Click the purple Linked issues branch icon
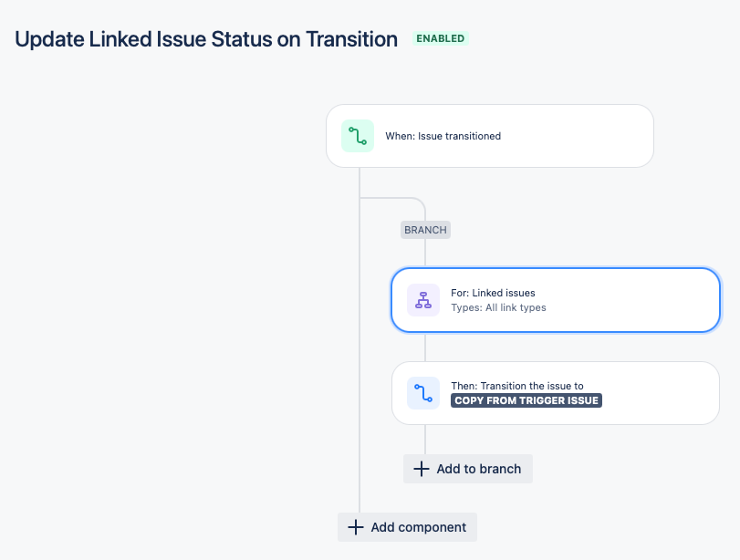Viewport: 740px width, 560px height. pyautogui.click(x=423, y=300)
